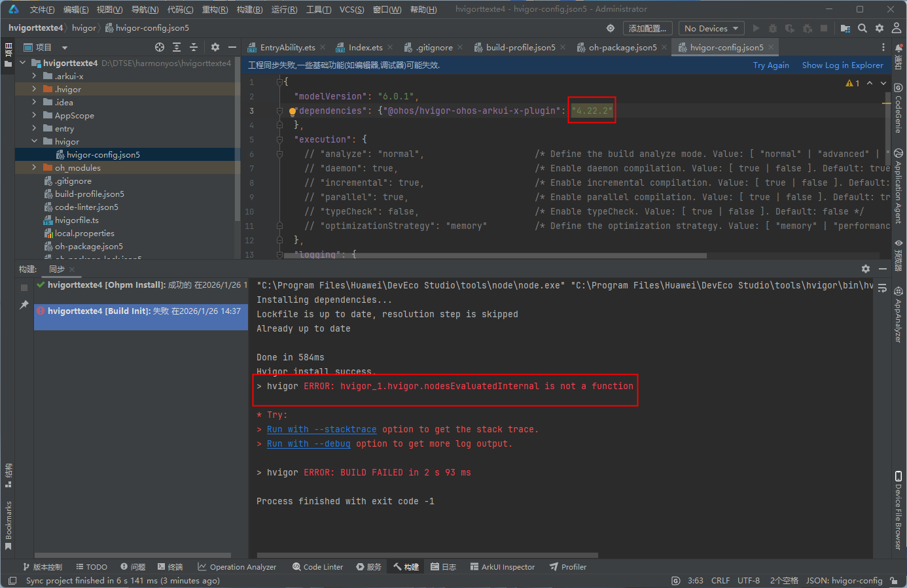This screenshot has width=907, height=588.
Task: Open the VCS(S) menu
Action: point(351,9)
